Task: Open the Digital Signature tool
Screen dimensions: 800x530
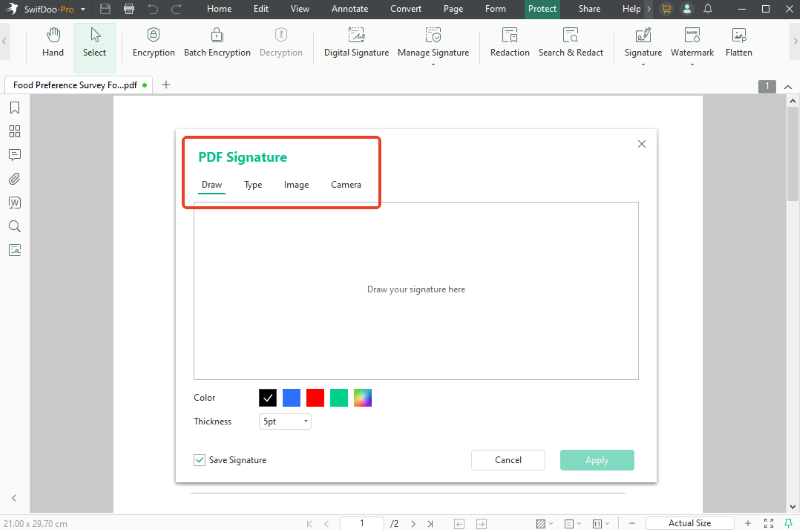Action: [x=356, y=43]
